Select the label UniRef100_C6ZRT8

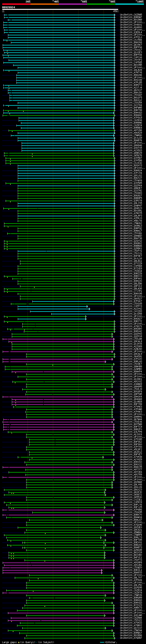tap(131, 593)
